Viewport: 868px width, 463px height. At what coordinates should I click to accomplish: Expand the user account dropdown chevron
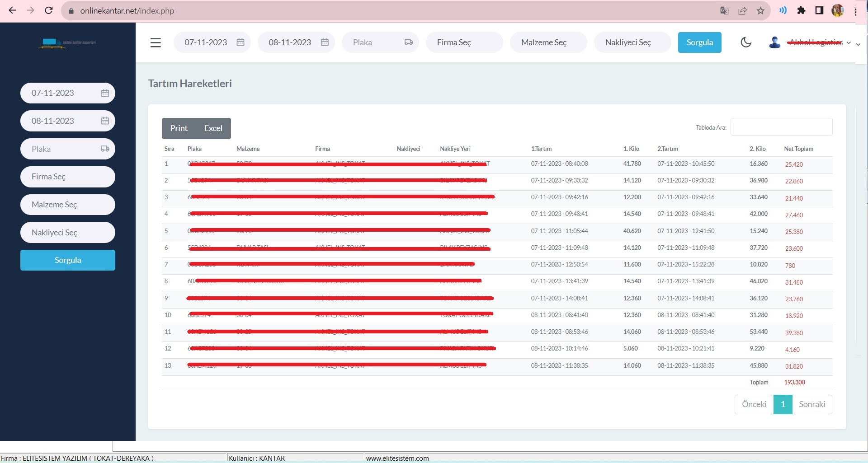pos(849,43)
